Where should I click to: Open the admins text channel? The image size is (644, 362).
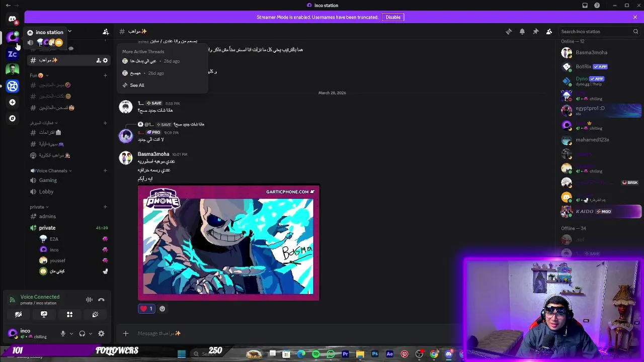coord(68,216)
